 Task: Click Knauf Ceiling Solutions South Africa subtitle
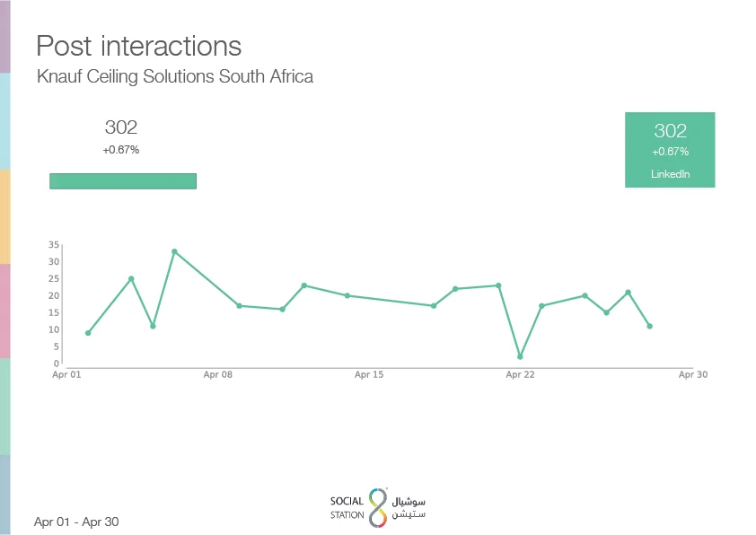[174, 76]
